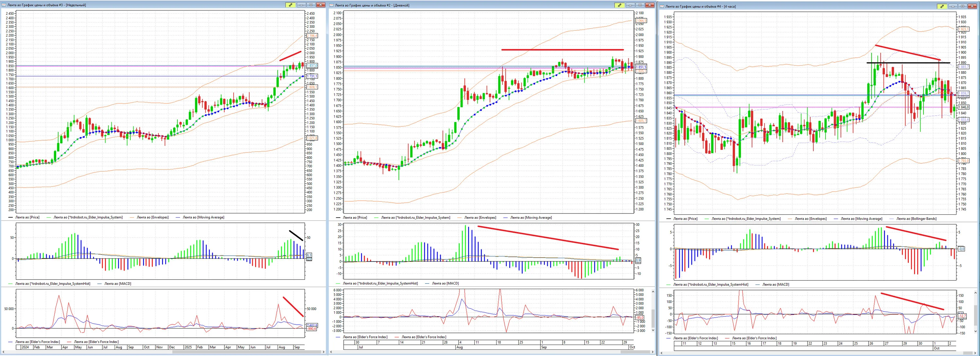980x356 pixels.
Task: Select the Elder_Impulse_System legend entry in the weekly price pane
Action: [88, 217]
